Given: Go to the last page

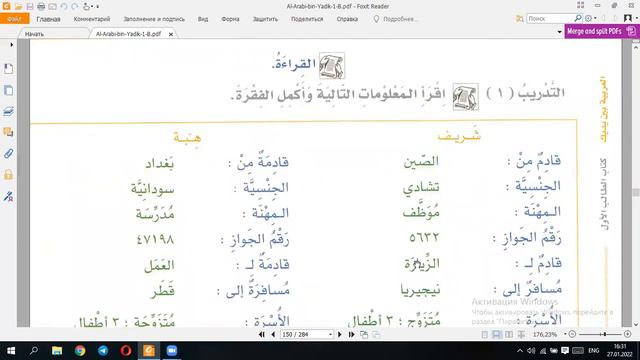Looking at the screenshot, I should click(351, 334).
